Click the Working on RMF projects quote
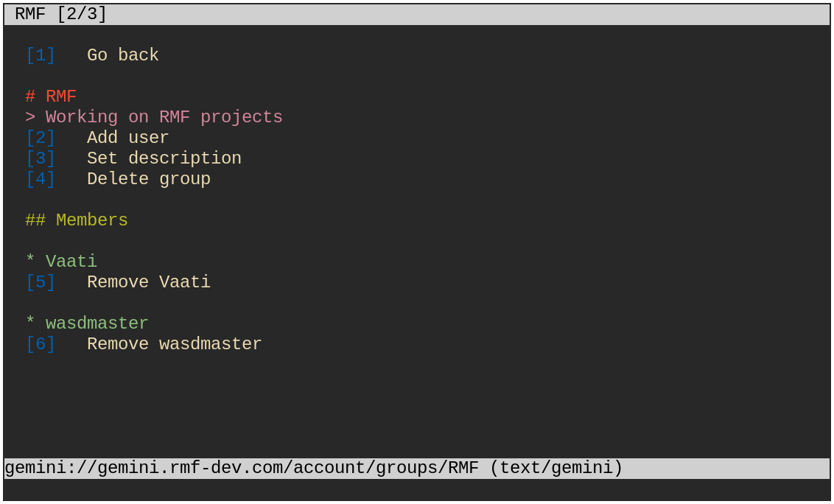Screen dimensions: 834x504 point(154,116)
